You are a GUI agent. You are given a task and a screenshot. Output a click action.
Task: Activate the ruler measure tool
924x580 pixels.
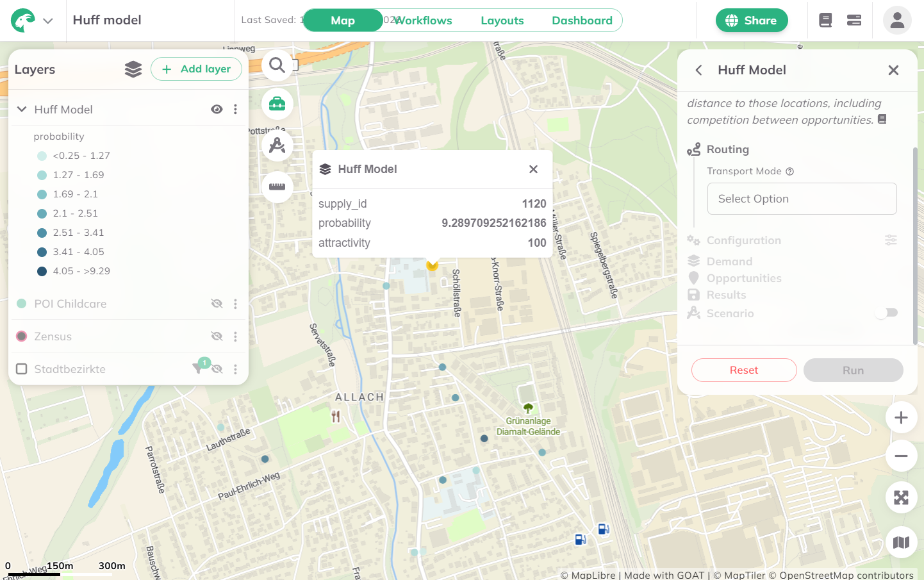pyautogui.click(x=277, y=186)
